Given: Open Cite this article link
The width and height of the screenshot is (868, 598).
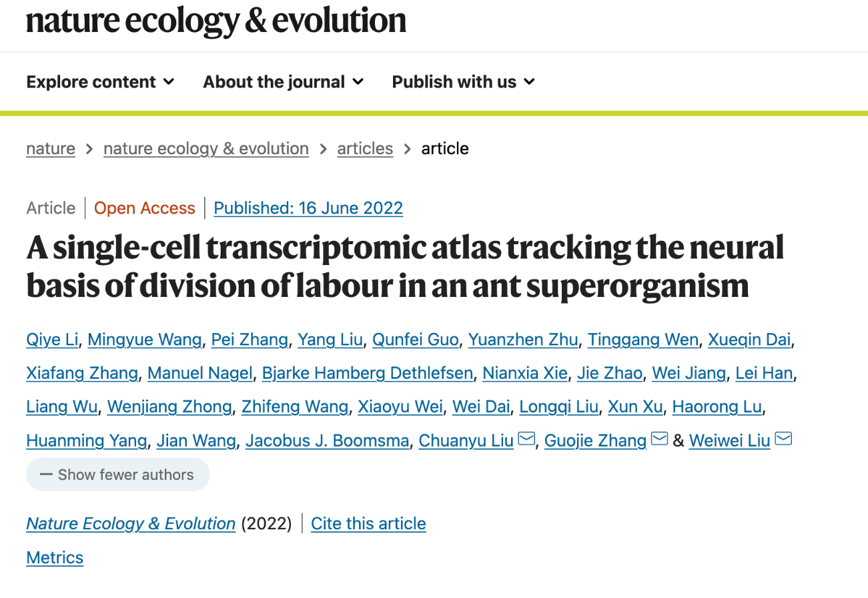Looking at the screenshot, I should pyautogui.click(x=368, y=523).
